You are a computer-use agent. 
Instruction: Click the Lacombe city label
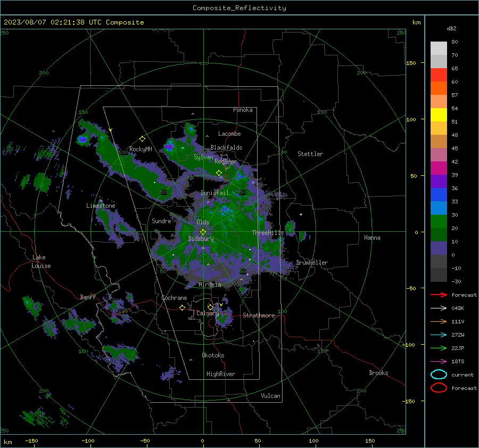229,134
